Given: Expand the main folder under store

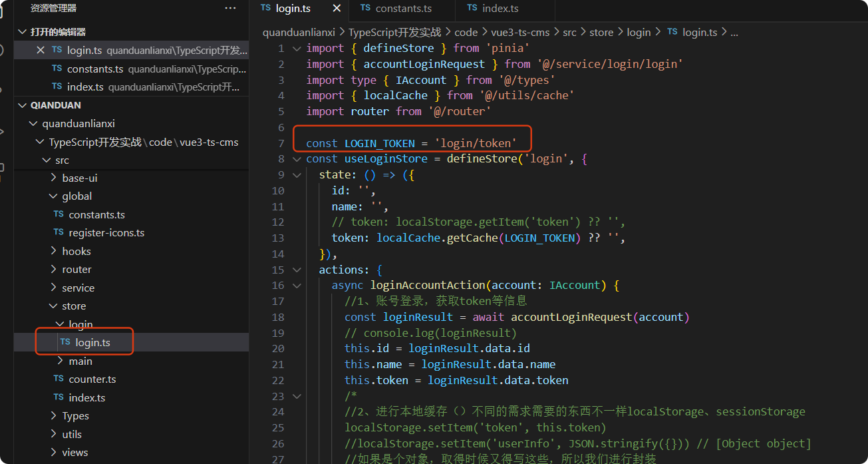Looking at the screenshot, I should pyautogui.click(x=61, y=361).
